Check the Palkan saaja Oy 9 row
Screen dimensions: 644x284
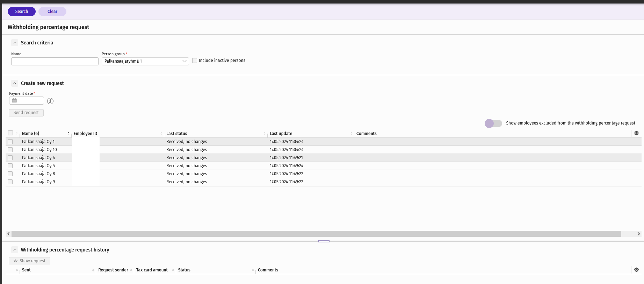tap(10, 182)
